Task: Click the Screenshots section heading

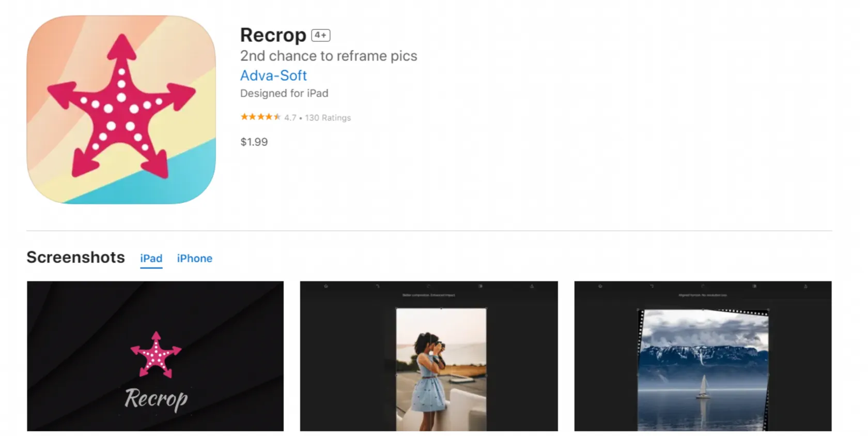Action: (x=75, y=258)
